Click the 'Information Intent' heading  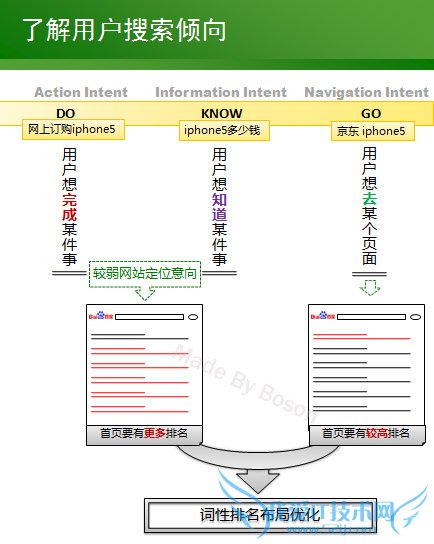[221, 92]
